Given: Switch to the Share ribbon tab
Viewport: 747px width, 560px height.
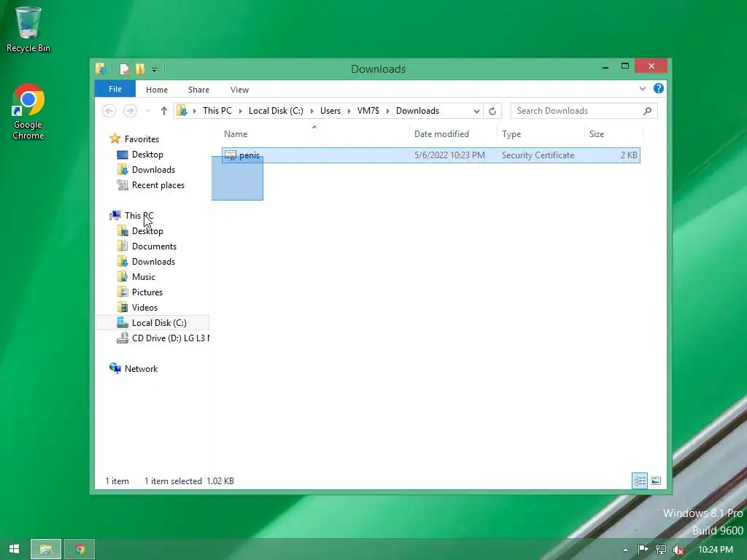Looking at the screenshot, I should [x=198, y=90].
